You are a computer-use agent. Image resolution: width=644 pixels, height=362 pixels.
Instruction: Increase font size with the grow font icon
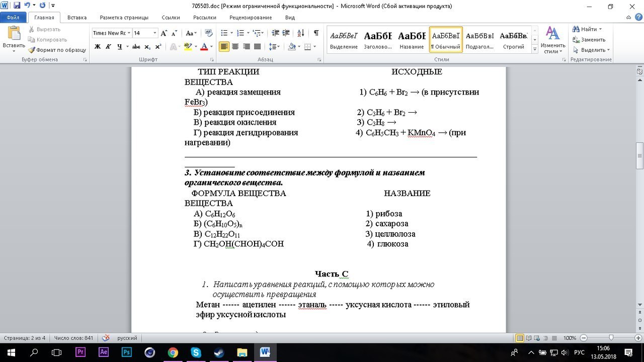[164, 33]
